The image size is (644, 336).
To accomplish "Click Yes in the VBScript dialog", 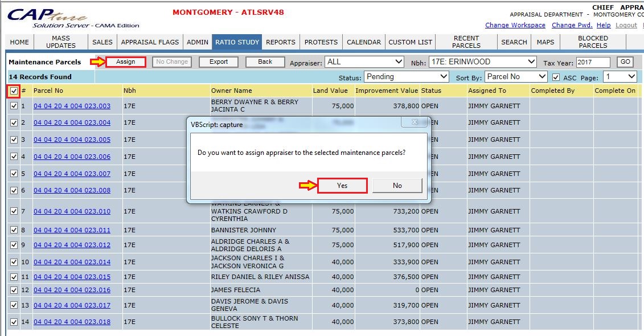I will click(x=342, y=186).
